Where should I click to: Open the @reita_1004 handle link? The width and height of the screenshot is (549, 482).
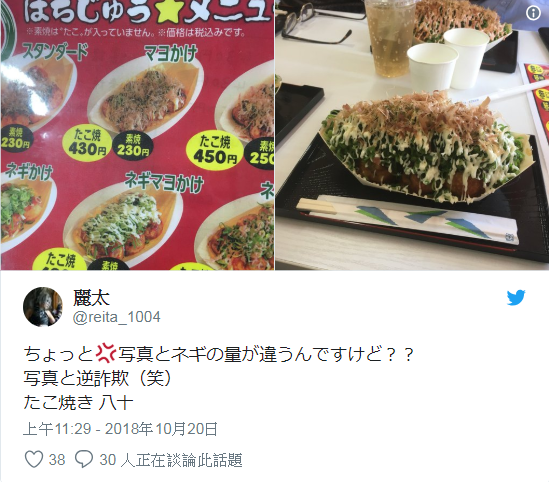coord(117,317)
